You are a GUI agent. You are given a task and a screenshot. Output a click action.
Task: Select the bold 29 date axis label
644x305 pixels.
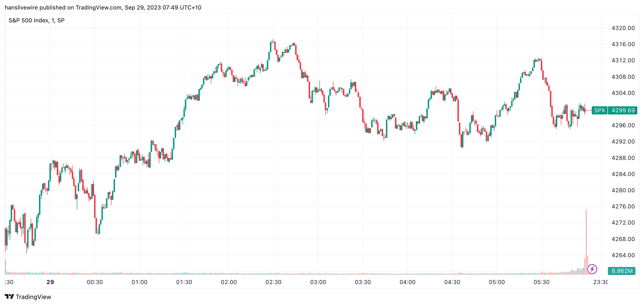tap(50, 282)
